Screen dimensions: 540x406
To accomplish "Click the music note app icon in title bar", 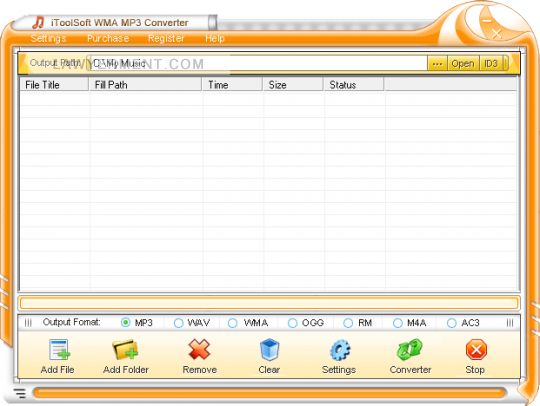I will [38, 22].
